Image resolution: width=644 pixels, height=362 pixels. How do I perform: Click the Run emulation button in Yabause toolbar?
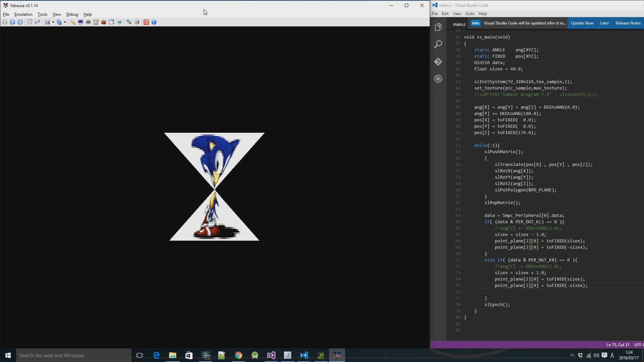click(5, 22)
